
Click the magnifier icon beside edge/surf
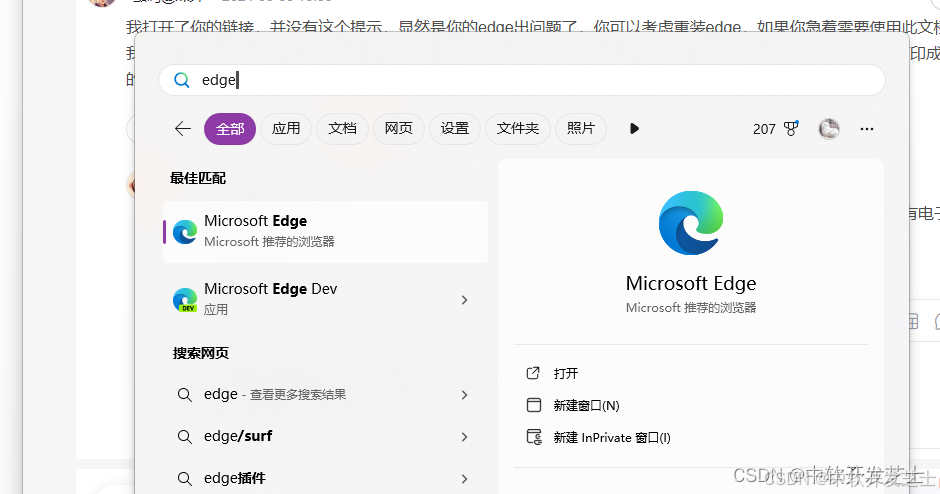point(185,436)
